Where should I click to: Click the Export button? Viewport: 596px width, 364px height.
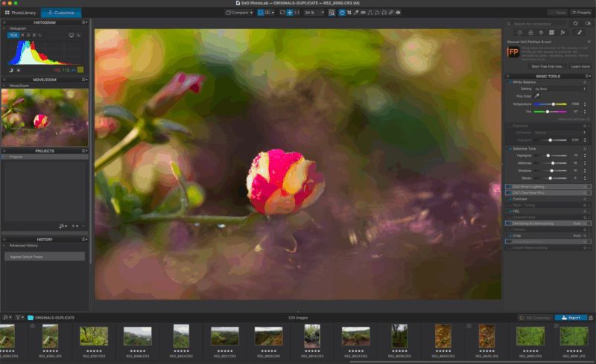point(571,318)
